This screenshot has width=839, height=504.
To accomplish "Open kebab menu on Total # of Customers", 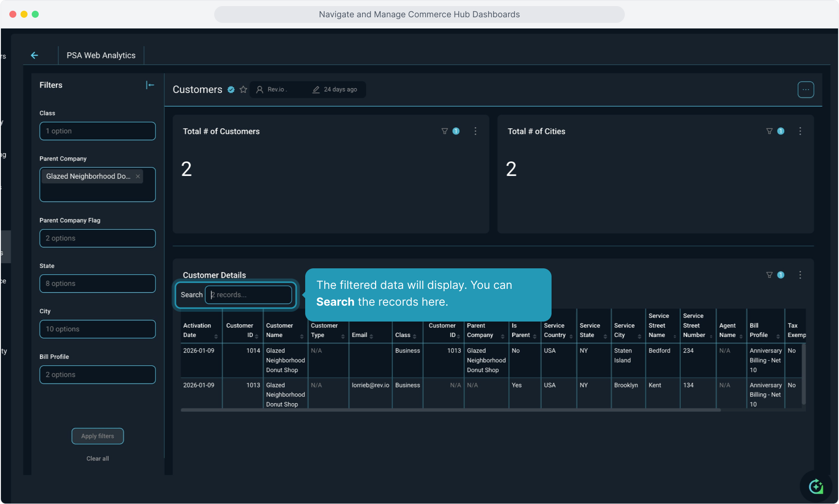I will (x=475, y=132).
